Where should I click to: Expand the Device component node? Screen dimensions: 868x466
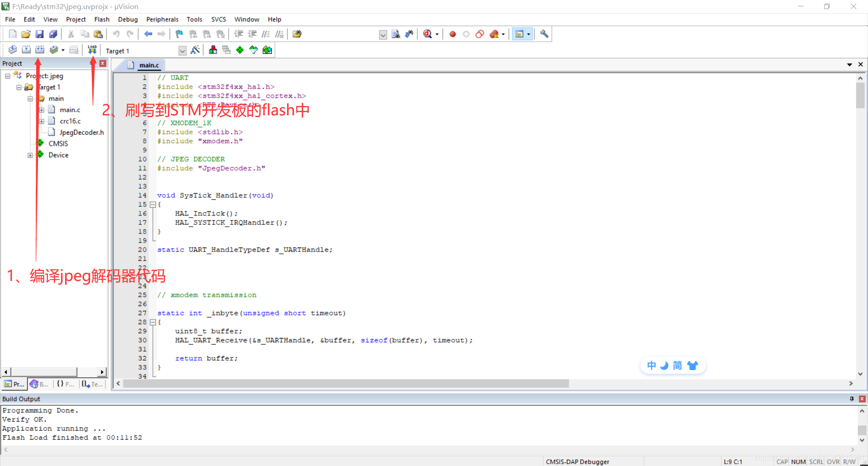click(x=30, y=155)
